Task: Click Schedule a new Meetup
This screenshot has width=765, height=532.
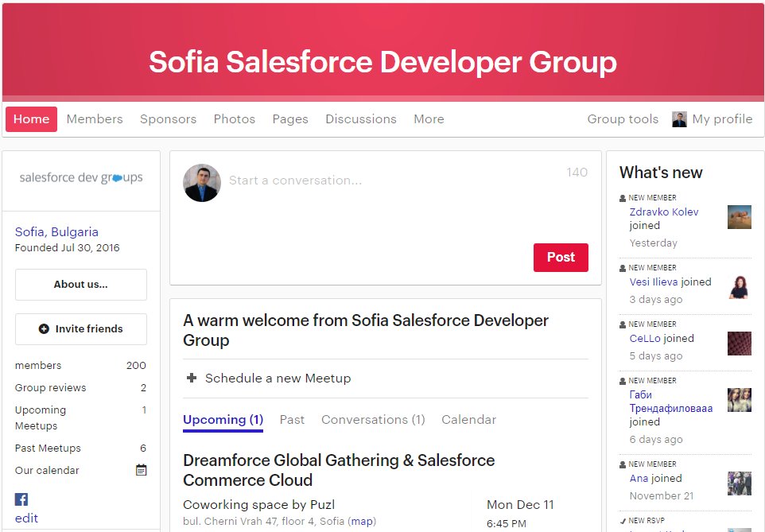Action: (x=278, y=379)
